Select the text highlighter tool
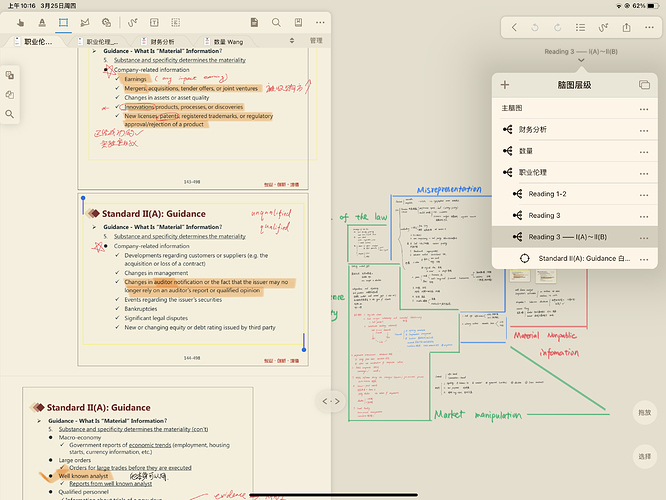 (42, 23)
